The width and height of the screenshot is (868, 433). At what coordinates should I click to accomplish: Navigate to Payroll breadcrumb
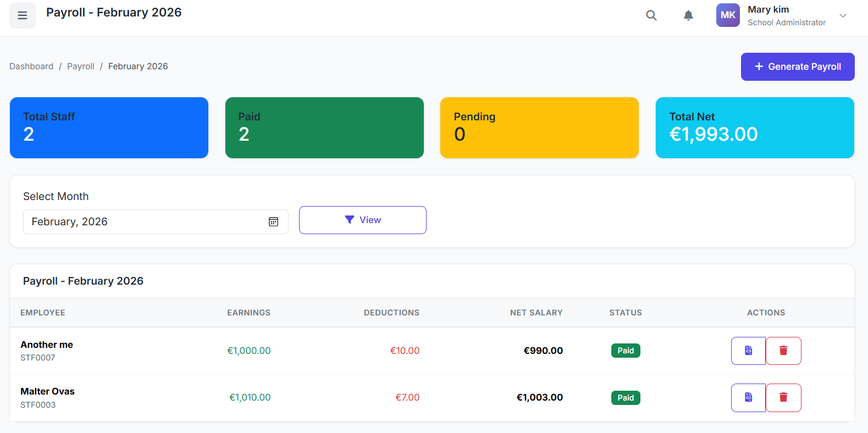(81, 66)
